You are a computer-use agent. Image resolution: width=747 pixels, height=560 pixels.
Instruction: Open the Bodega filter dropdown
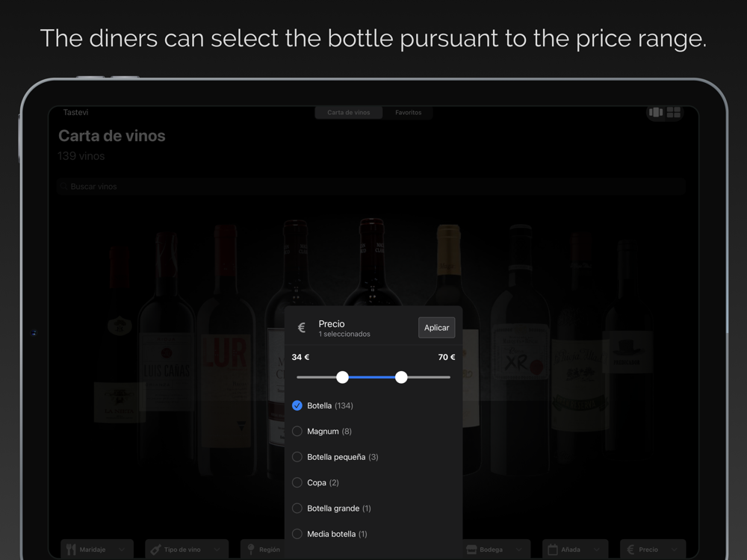point(496,550)
